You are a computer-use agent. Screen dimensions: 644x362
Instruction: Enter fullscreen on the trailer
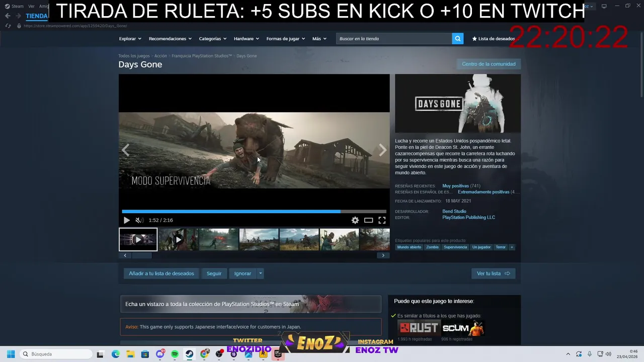tap(382, 220)
